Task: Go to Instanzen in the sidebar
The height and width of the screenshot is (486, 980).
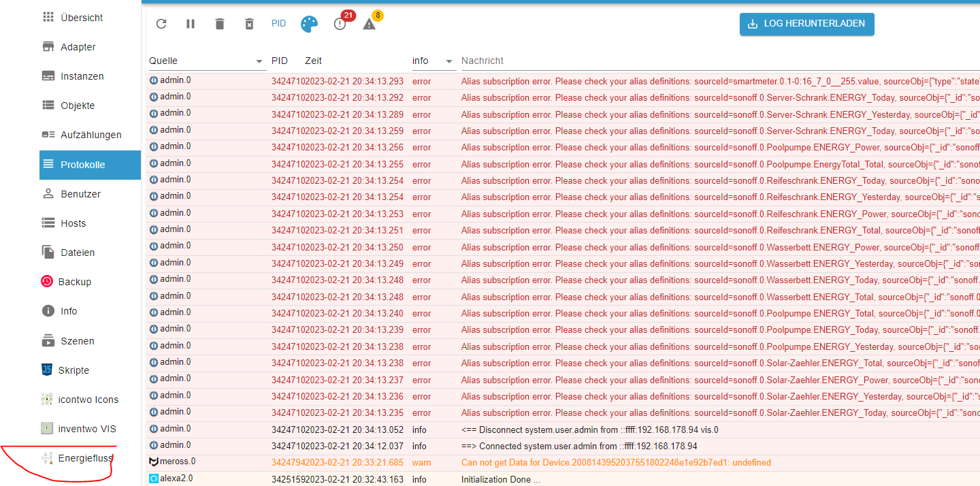Action: (90, 76)
